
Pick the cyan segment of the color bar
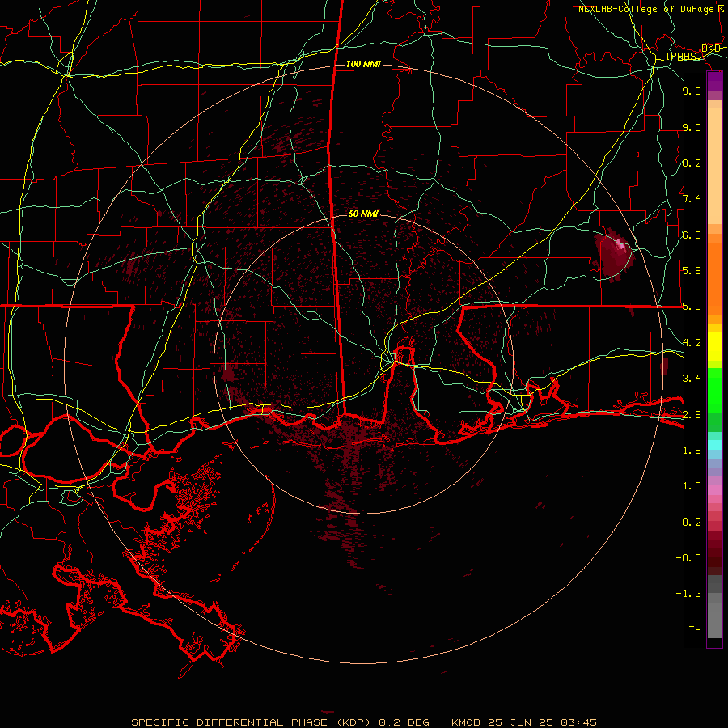point(714,445)
